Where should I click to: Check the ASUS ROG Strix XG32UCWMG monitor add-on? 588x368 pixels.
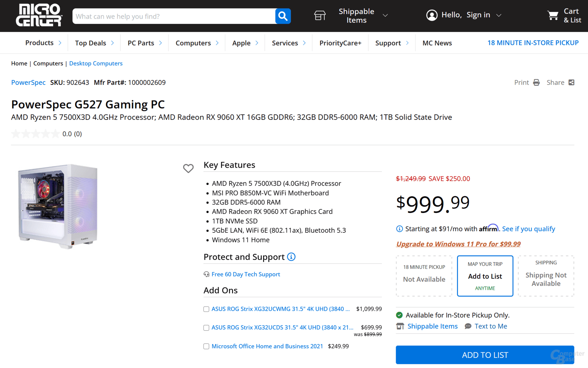pyautogui.click(x=206, y=309)
